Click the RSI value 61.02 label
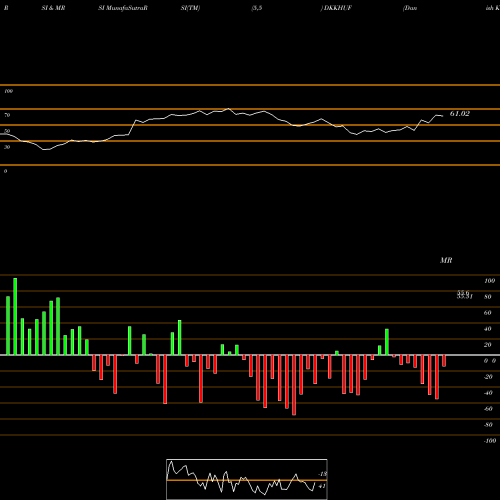Viewport: 500px width, 500px height. pyautogui.click(x=460, y=114)
